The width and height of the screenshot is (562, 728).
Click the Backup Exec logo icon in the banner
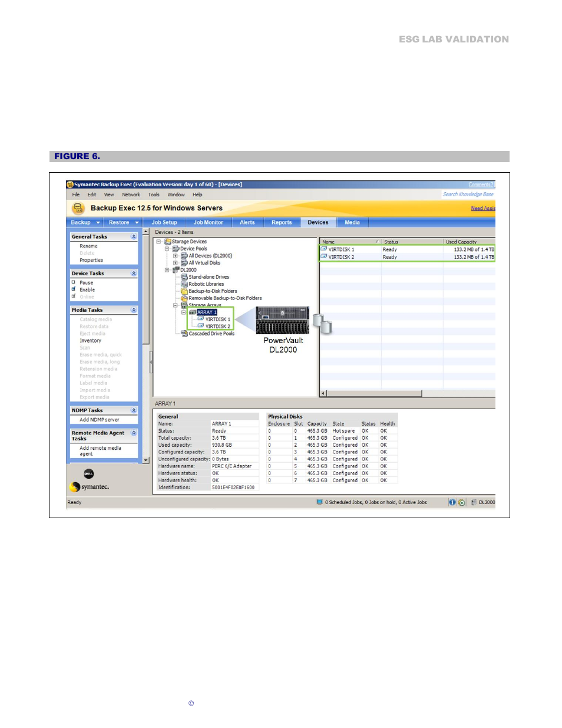78,208
